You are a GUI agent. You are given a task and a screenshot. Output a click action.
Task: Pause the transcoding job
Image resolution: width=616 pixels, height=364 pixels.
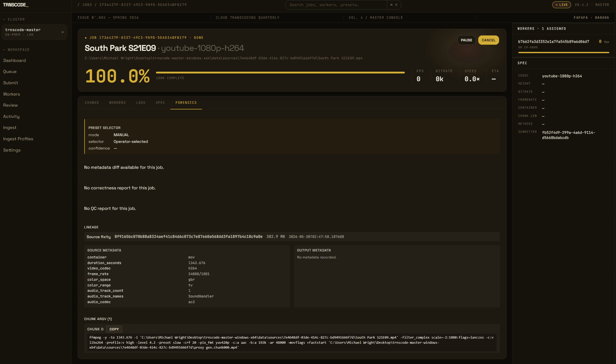466,40
